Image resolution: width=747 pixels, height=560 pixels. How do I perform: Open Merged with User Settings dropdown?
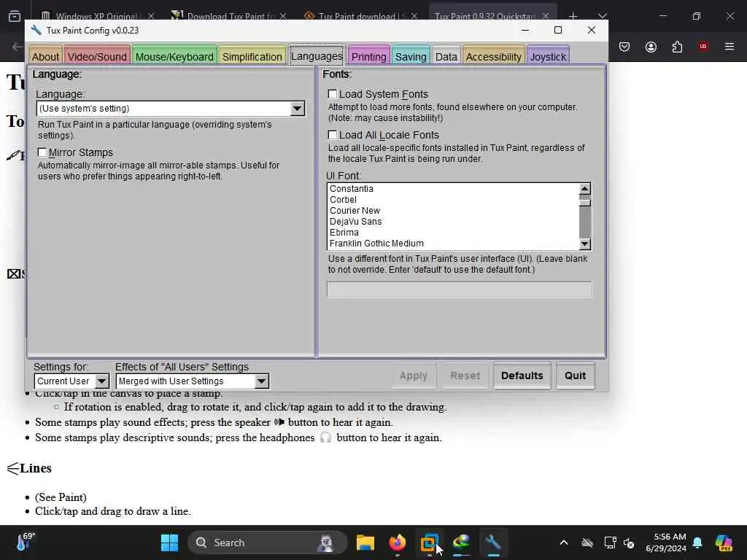[x=193, y=381]
